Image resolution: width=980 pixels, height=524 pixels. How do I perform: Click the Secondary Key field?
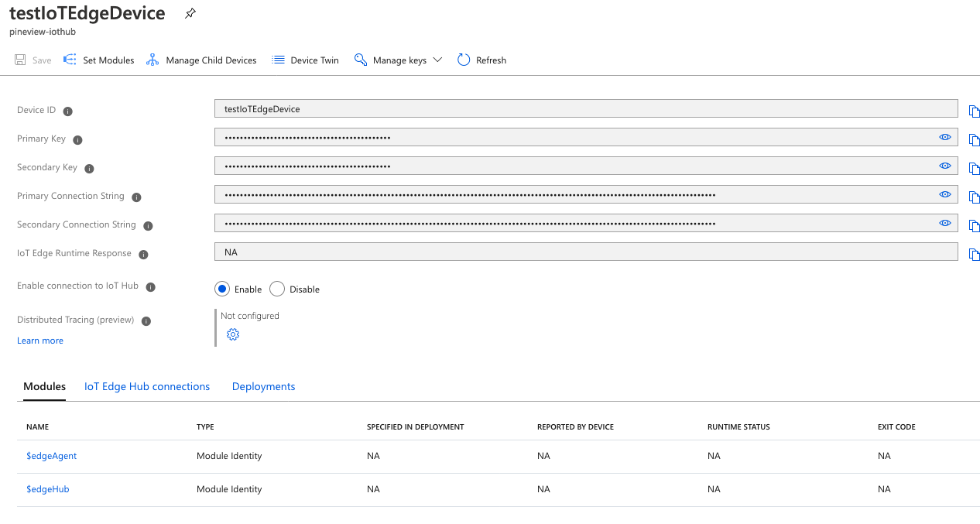point(573,166)
